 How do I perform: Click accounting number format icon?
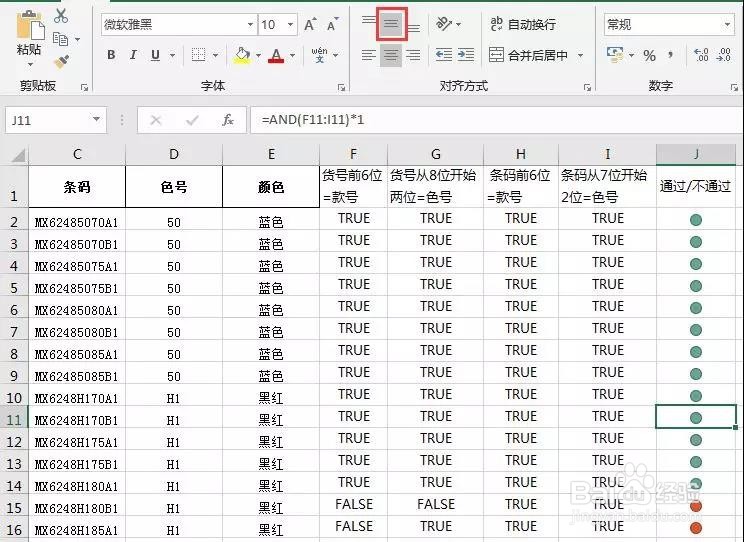[x=615, y=55]
